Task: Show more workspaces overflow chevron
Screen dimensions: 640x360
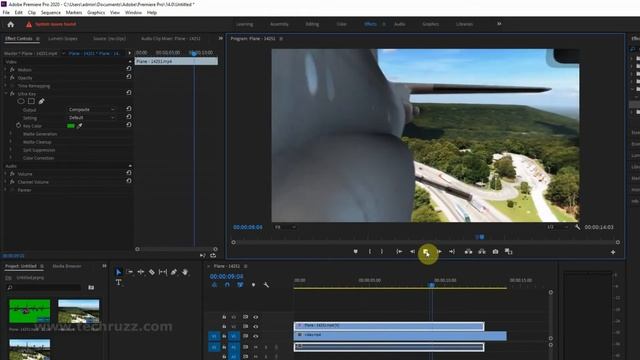Action: pos(499,24)
